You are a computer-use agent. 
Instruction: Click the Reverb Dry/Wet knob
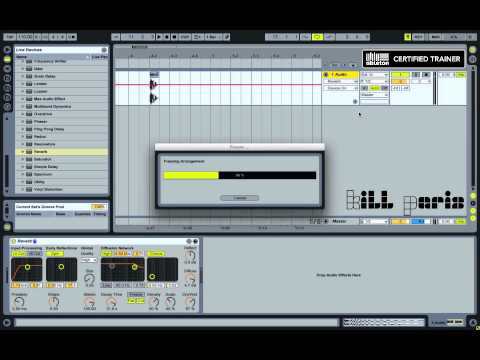[x=190, y=302]
